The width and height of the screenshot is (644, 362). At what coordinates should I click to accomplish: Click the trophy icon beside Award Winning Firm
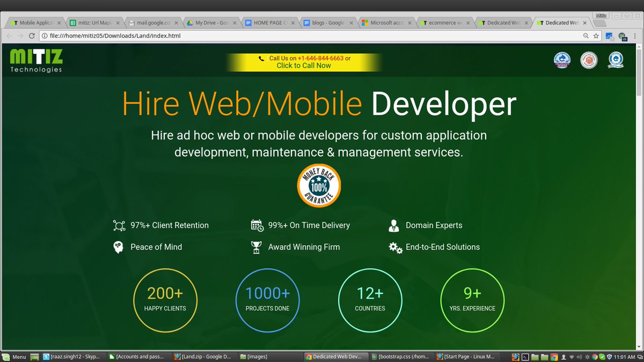click(257, 247)
